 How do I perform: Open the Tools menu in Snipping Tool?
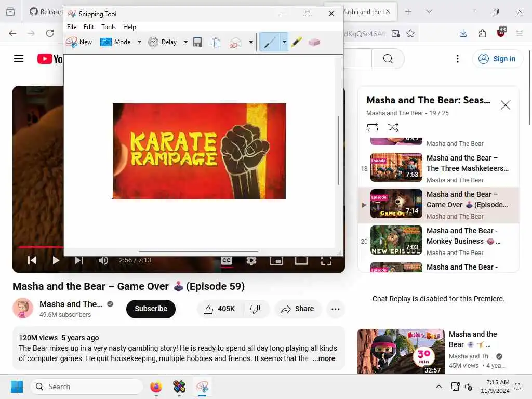point(109,27)
